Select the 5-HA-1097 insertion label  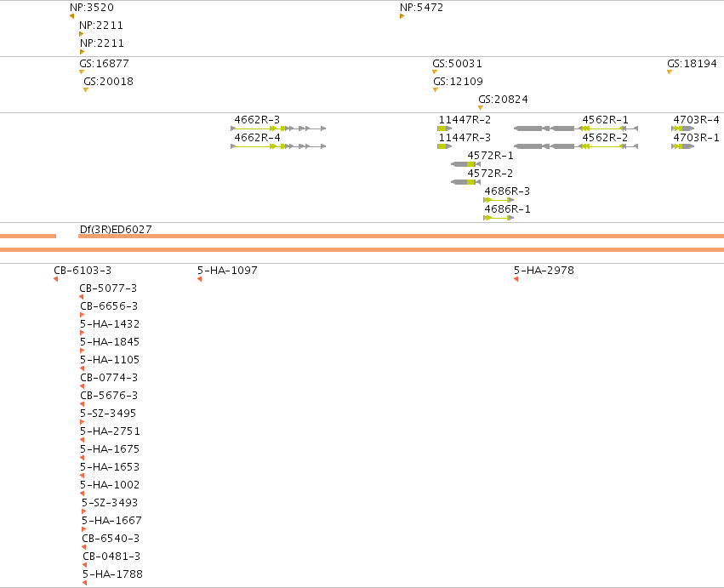click(227, 271)
